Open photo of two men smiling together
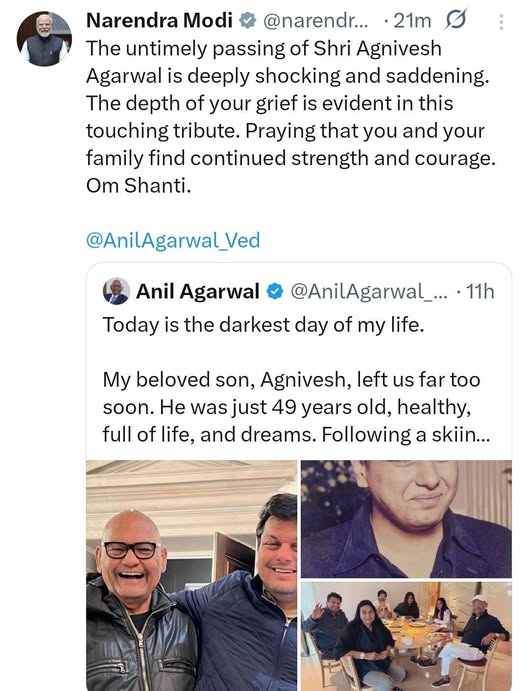The image size is (526, 691). pyautogui.click(x=192, y=576)
